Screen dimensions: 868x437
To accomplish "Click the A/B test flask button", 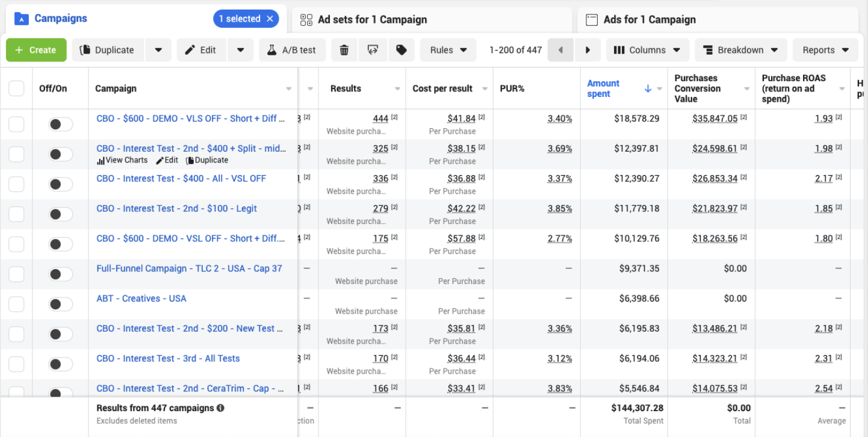I will click(x=292, y=50).
